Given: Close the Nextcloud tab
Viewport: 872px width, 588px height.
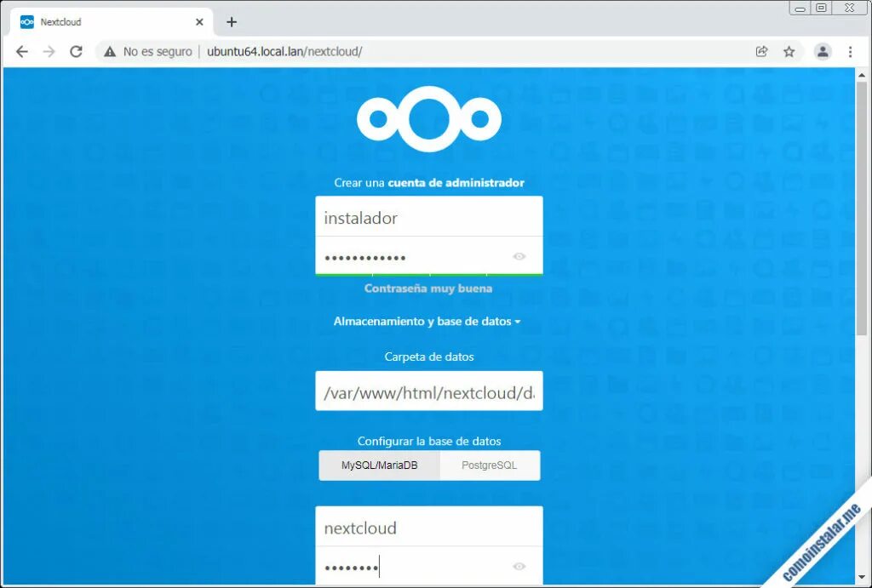Looking at the screenshot, I should pyautogui.click(x=199, y=22).
